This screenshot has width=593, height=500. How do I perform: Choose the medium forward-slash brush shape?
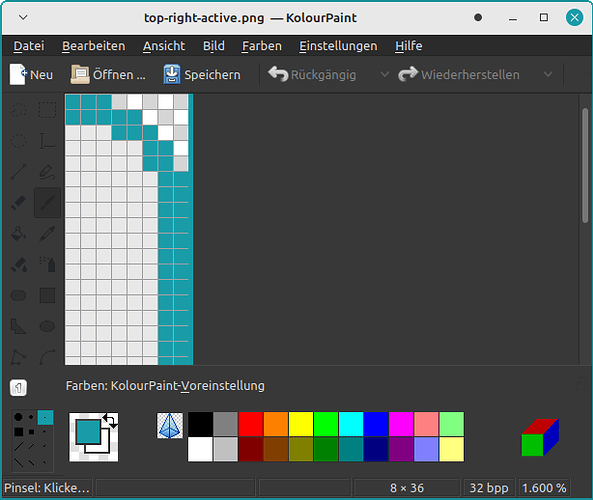[31, 447]
